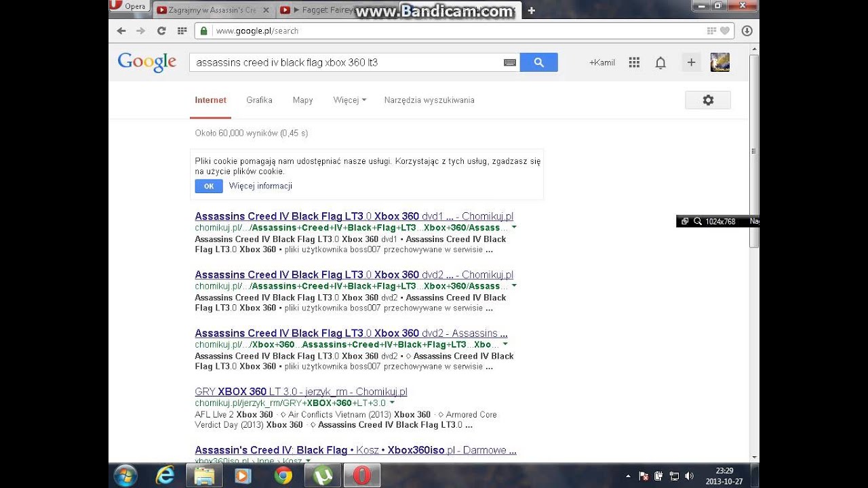This screenshot has height=488, width=868.
Task: Open the Windows Start menu
Action: (x=126, y=476)
